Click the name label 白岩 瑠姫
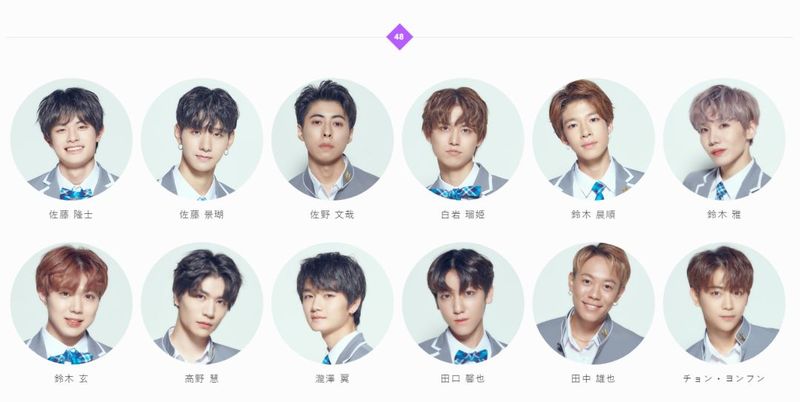 463,215
